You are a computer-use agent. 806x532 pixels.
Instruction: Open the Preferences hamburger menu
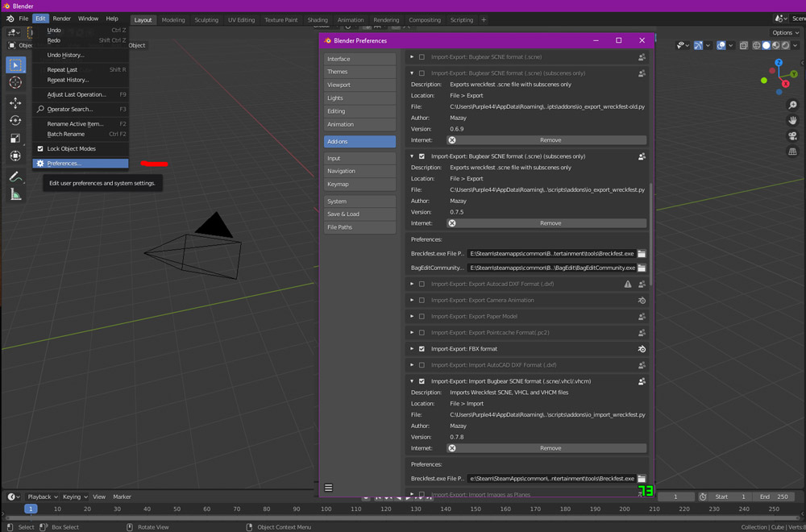[x=329, y=488]
